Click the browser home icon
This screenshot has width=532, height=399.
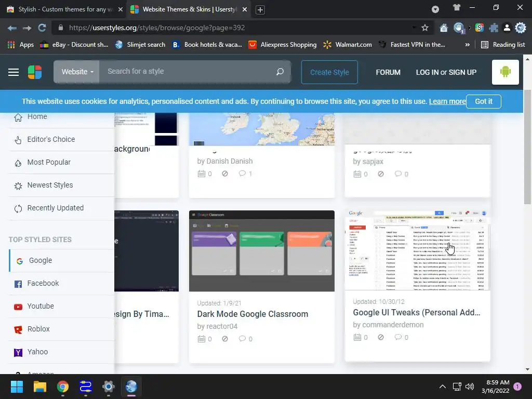444,28
